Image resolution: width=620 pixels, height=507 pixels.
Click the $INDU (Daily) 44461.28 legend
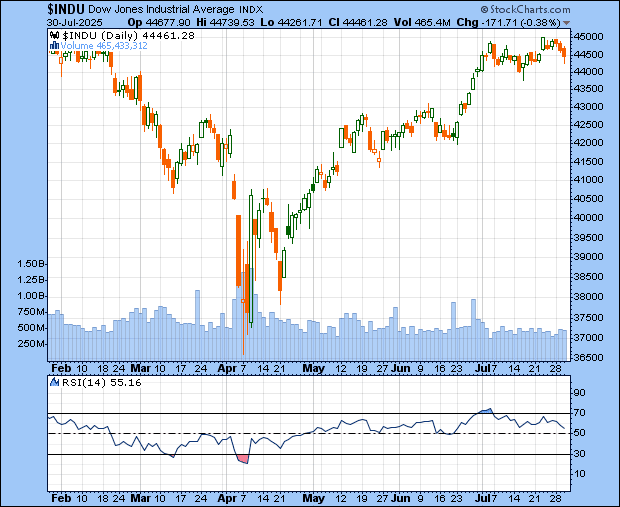coord(129,36)
